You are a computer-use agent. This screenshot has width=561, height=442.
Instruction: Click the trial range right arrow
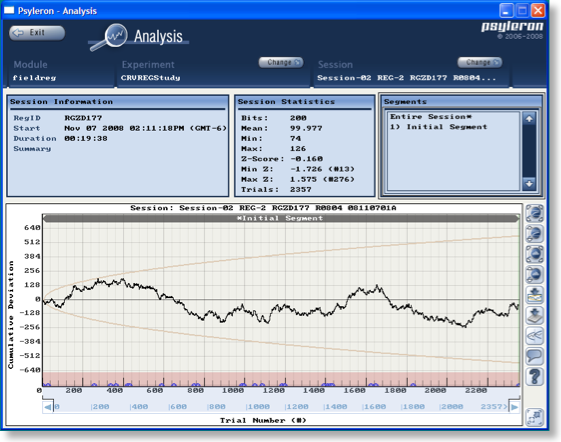click(514, 407)
